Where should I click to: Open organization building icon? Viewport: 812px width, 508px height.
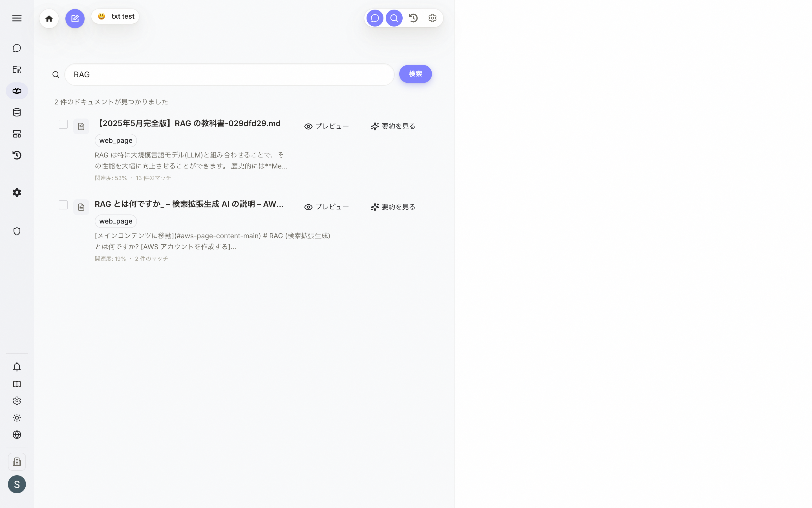(x=17, y=462)
